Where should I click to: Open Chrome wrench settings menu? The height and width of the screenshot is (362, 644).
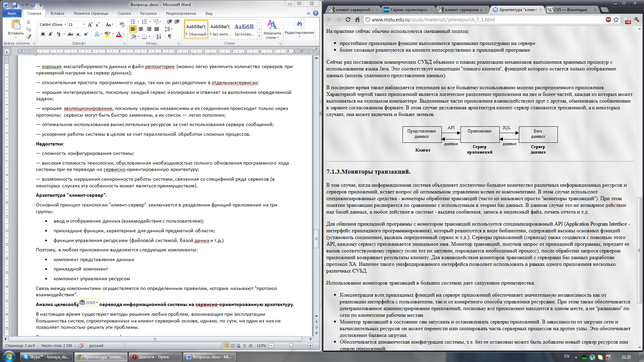tap(637, 19)
